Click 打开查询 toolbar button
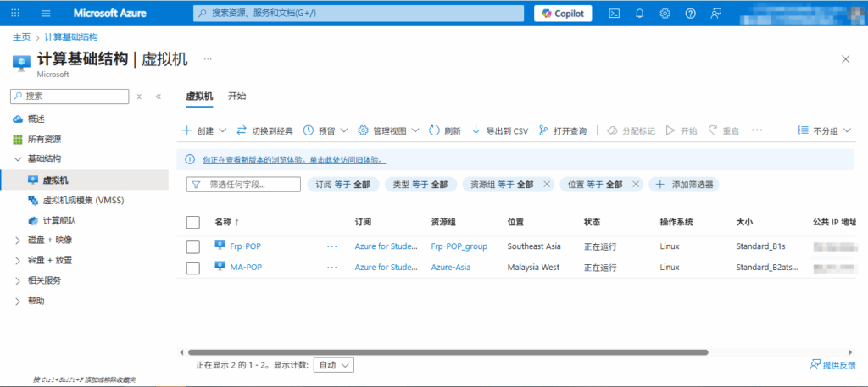 pos(562,131)
